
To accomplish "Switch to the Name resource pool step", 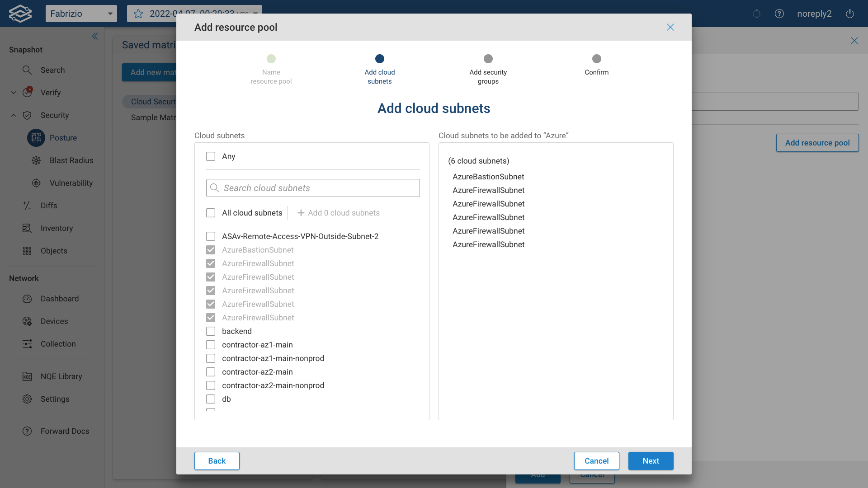I will point(271,59).
